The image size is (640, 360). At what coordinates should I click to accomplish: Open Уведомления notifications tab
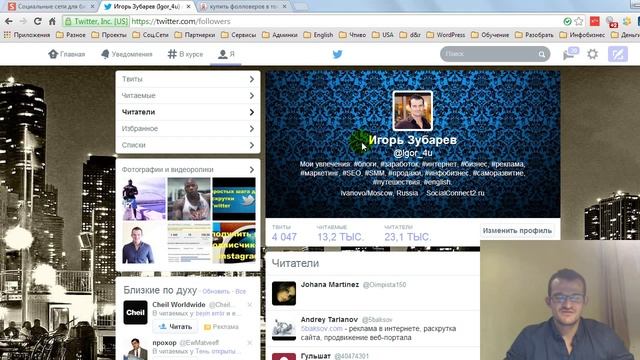[x=127, y=54]
